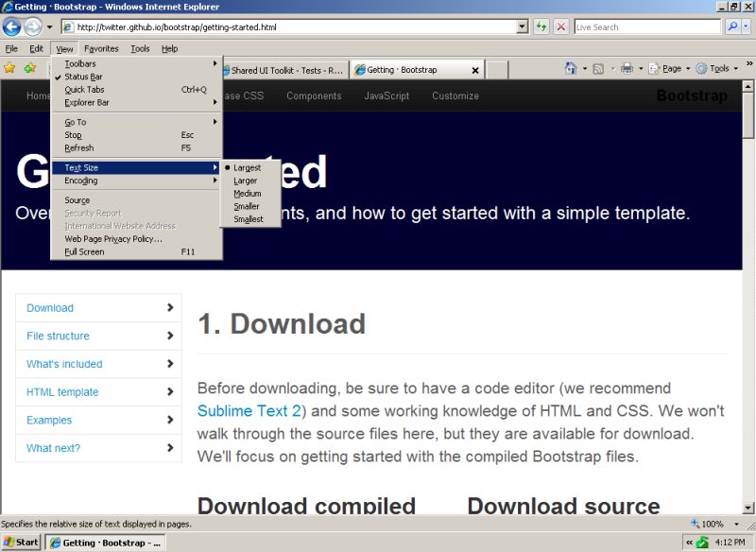Click the Home page house icon
The height and width of the screenshot is (552, 756).
coord(571,68)
